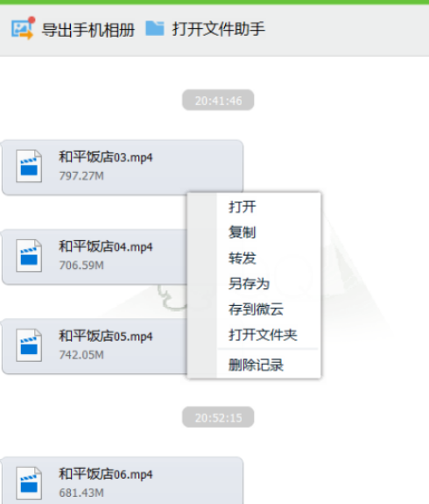Click the 20:52:15 timestamp label
Image resolution: width=429 pixels, height=504 pixels.
(x=218, y=417)
